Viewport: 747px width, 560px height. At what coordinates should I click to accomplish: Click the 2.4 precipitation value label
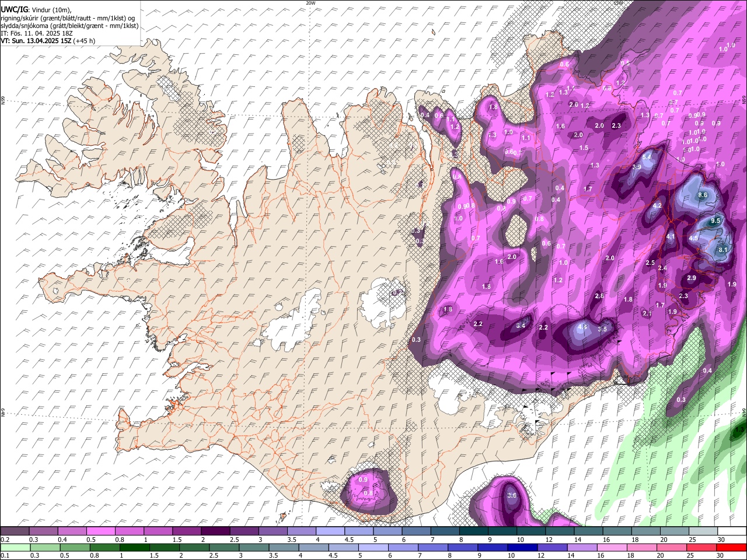tap(662, 268)
